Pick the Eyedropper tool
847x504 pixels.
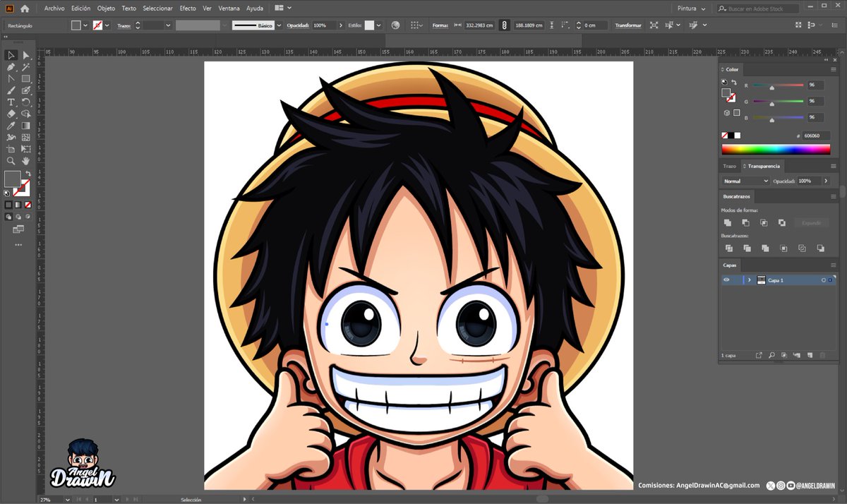point(10,126)
